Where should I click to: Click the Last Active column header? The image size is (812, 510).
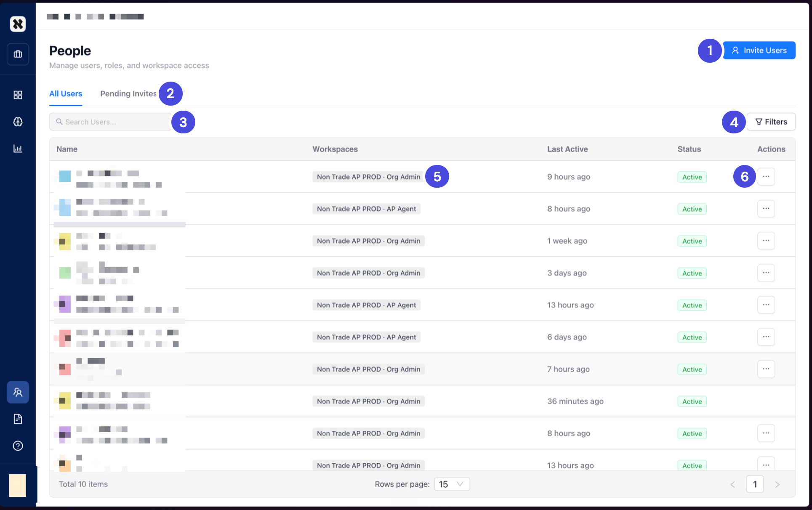(567, 149)
